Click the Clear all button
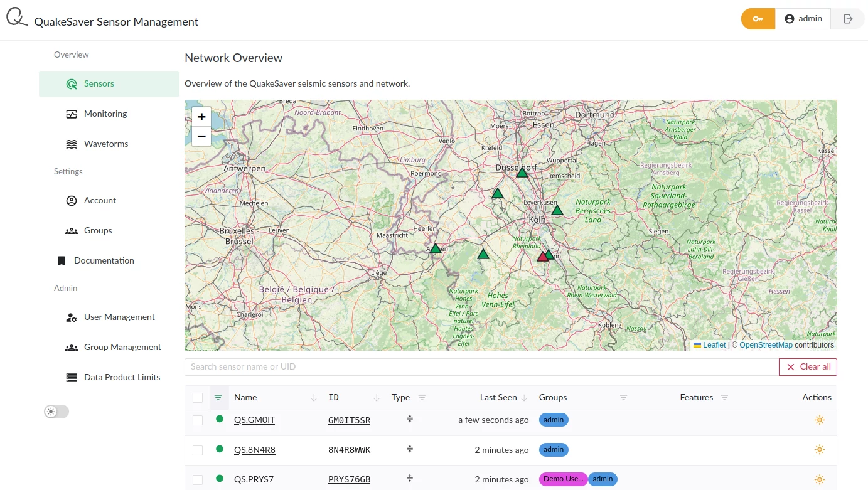Screen dimensions: 868x490 (808, 367)
